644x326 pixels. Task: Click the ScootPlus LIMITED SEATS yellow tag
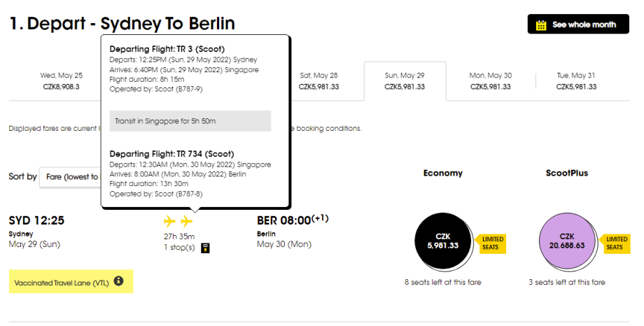616,243
